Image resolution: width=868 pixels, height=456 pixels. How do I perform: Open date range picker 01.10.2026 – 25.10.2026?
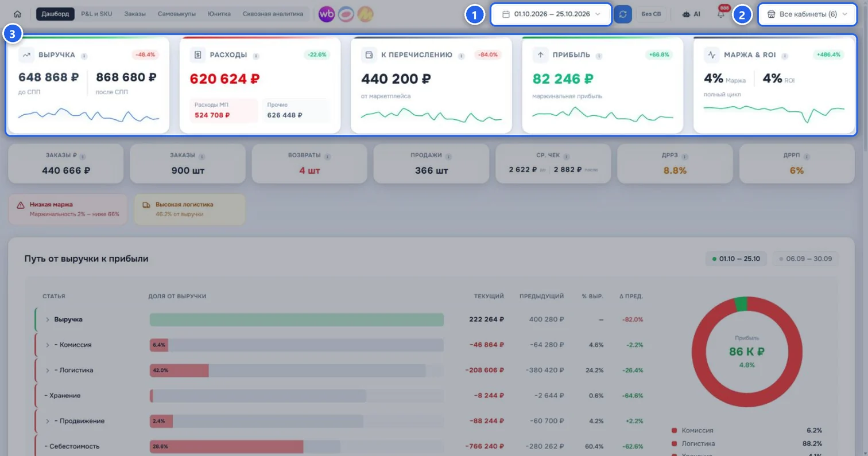click(x=551, y=14)
